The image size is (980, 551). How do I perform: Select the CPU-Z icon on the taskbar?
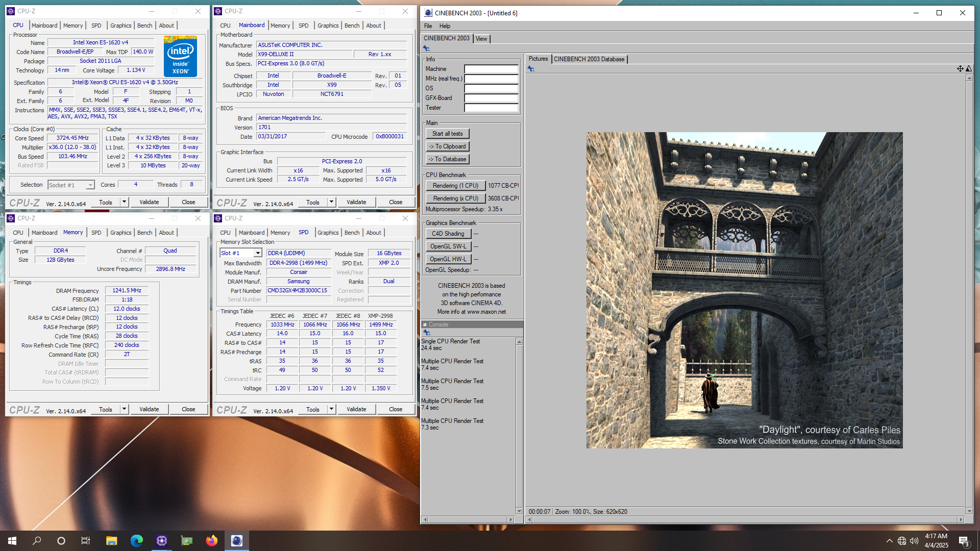[161, 541]
